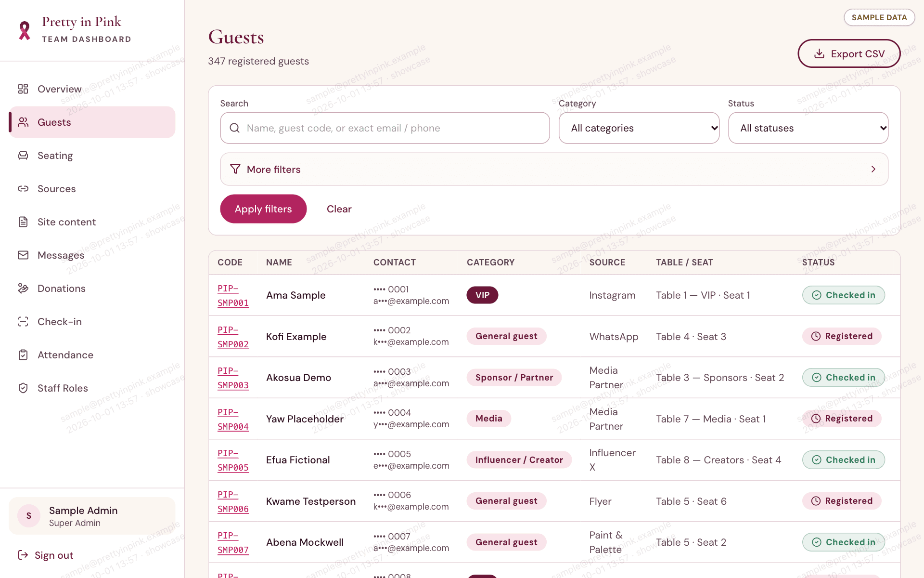
Task: Click the Table 5 · Seat 6 cell
Action: tap(691, 501)
